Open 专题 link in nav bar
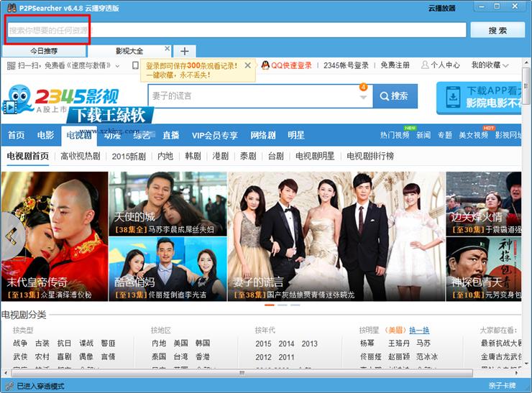 (445, 135)
